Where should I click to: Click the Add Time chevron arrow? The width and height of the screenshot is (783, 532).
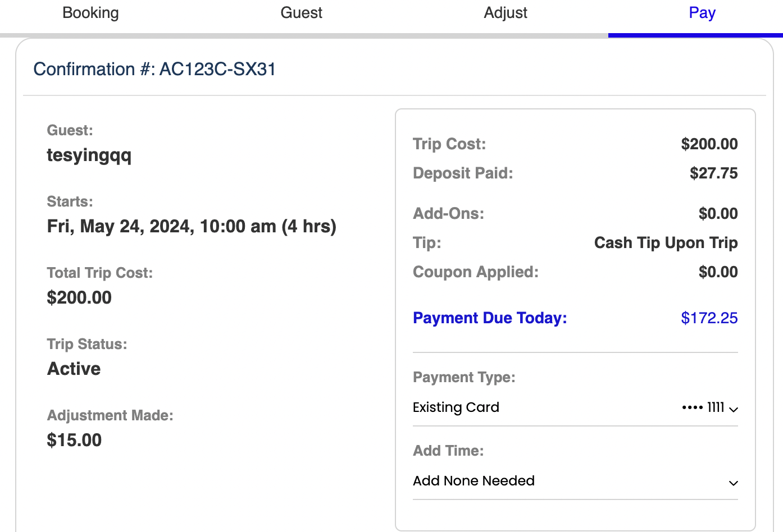point(733,483)
